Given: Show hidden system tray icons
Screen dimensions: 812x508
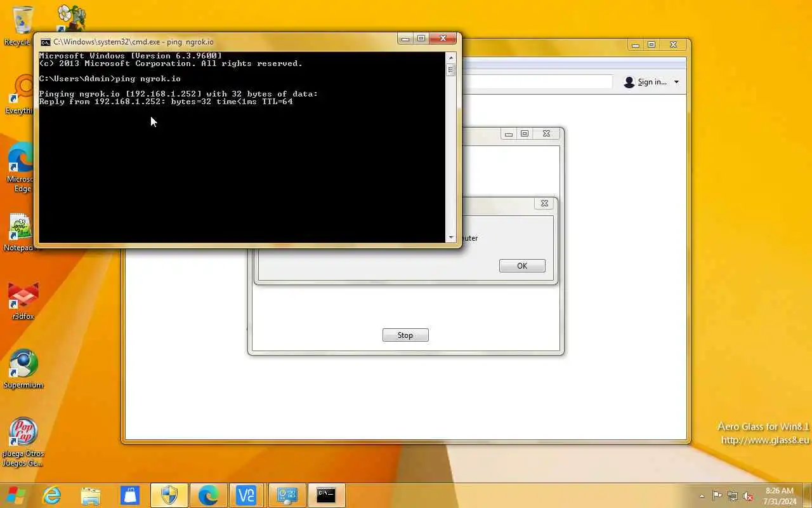Looking at the screenshot, I should 702,496.
